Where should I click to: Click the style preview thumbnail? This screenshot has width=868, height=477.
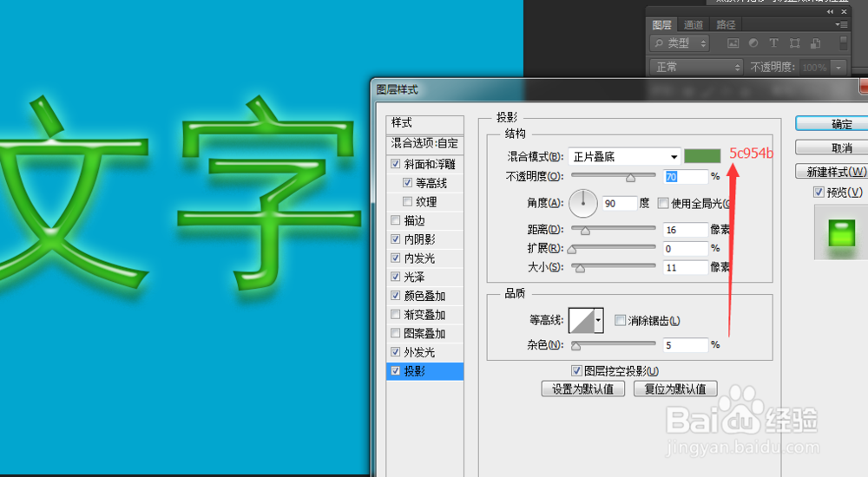point(841,232)
